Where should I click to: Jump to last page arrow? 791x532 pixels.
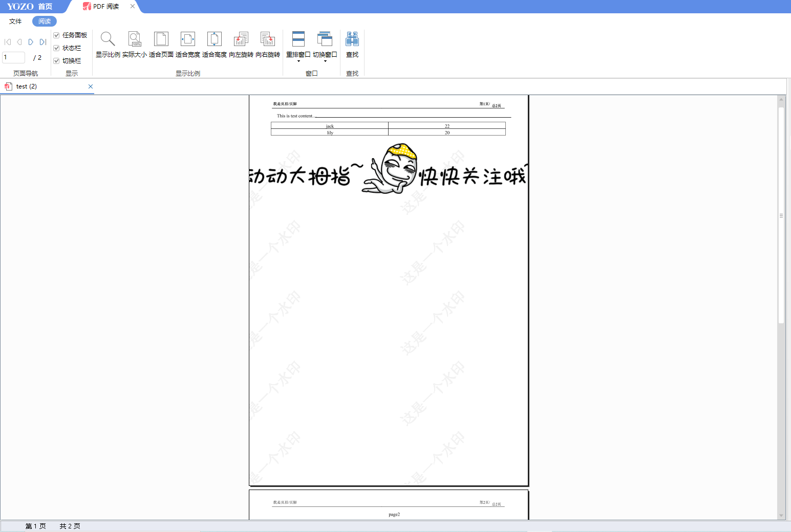(43, 42)
